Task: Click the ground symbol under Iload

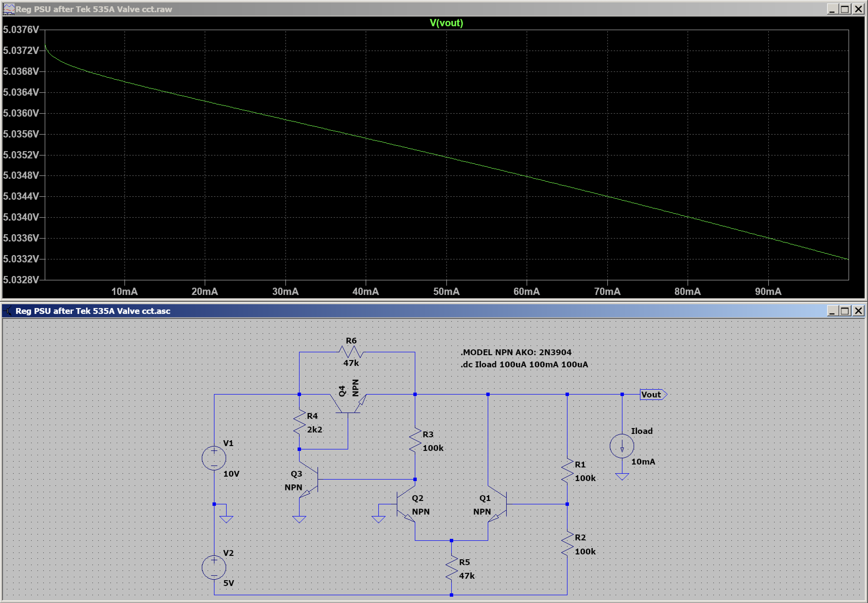Action: (x=622, y=476)
